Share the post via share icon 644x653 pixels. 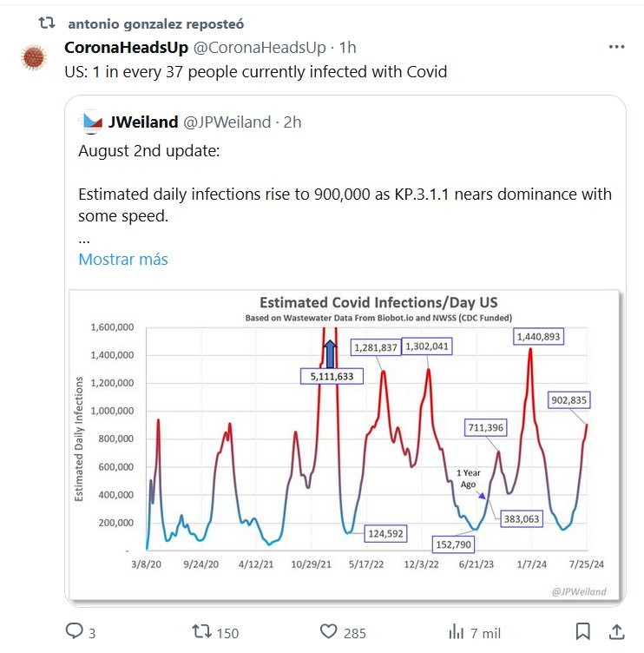616,631
